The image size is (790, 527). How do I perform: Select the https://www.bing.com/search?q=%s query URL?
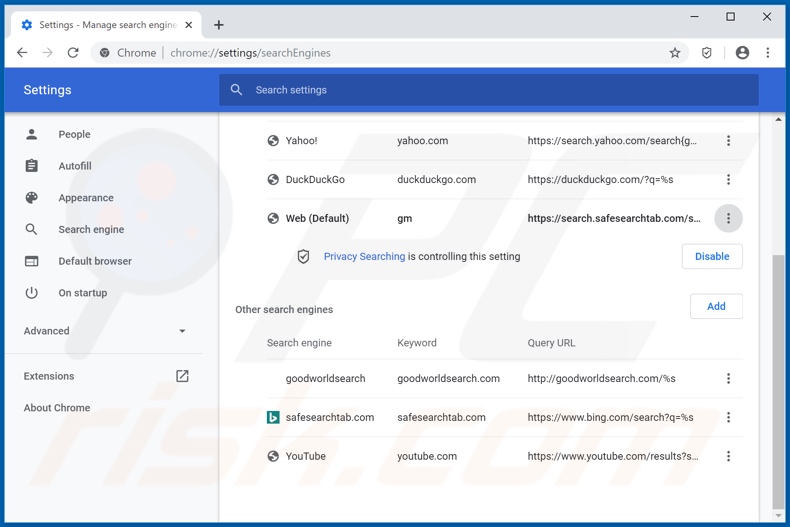610,417
